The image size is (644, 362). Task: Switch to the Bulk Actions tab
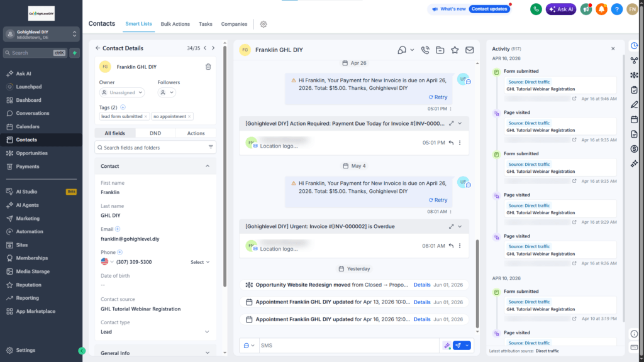click(175, 25)
